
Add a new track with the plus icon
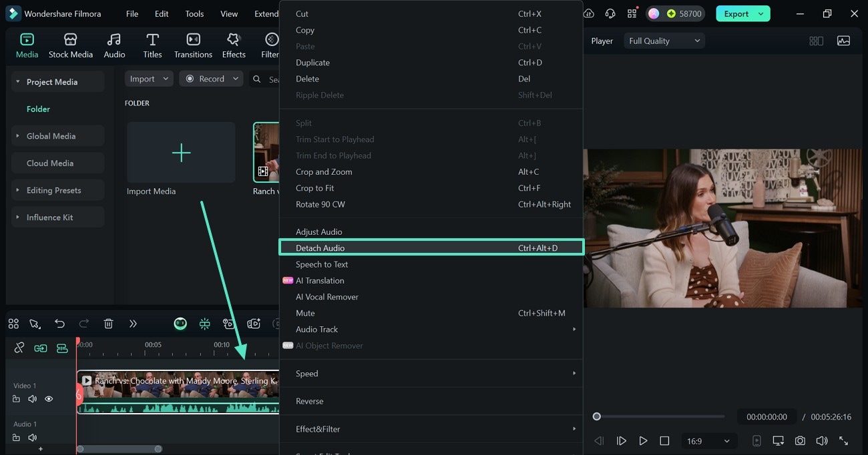coord(41,449)
